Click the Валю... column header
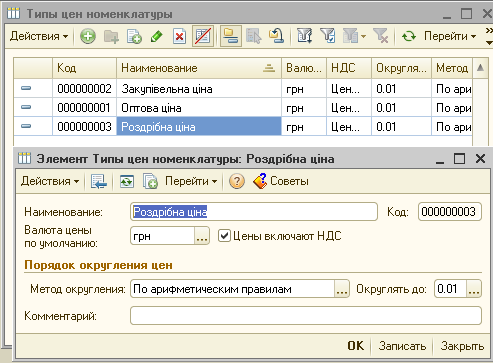 [x=304, y=68]
